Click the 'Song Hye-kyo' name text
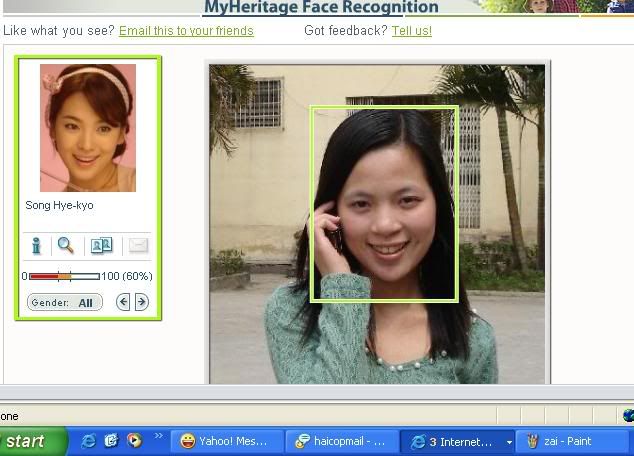The height and width of the screenshot is (456, 634). click(59, 205)
